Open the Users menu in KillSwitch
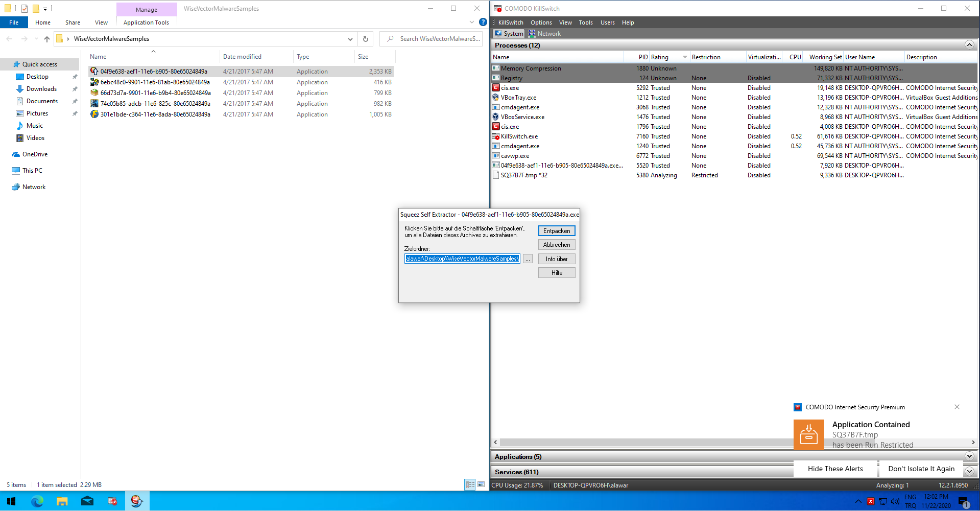Image resolution: width=980 pixels, height=511 pixels. [608, 22]
